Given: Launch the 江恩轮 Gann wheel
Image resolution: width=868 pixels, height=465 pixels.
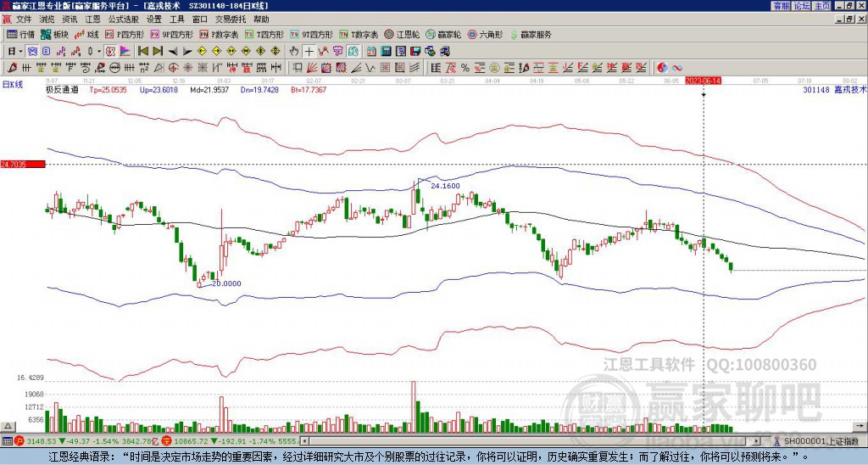Looking at the screenshot, I should pyautogui.click(x=403, y=34).
